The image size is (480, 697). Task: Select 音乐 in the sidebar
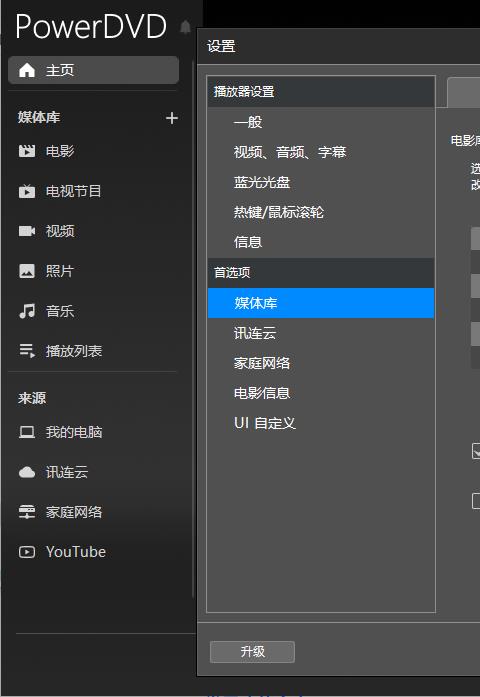click(60, 311)
